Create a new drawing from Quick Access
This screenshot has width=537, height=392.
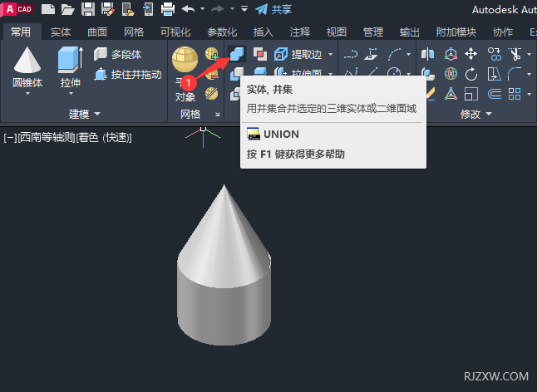pyautogui.click(x=48, y=9)
